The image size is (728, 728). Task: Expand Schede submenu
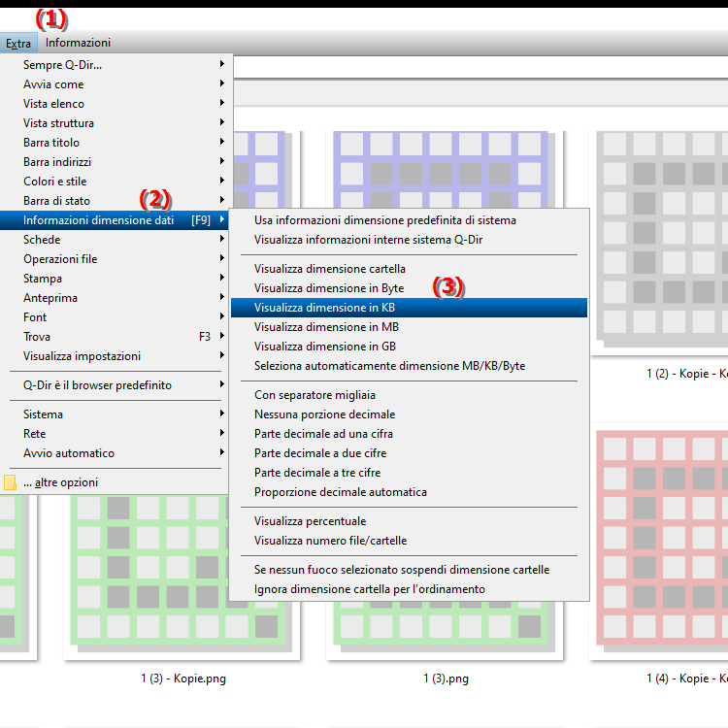[115, 240]
